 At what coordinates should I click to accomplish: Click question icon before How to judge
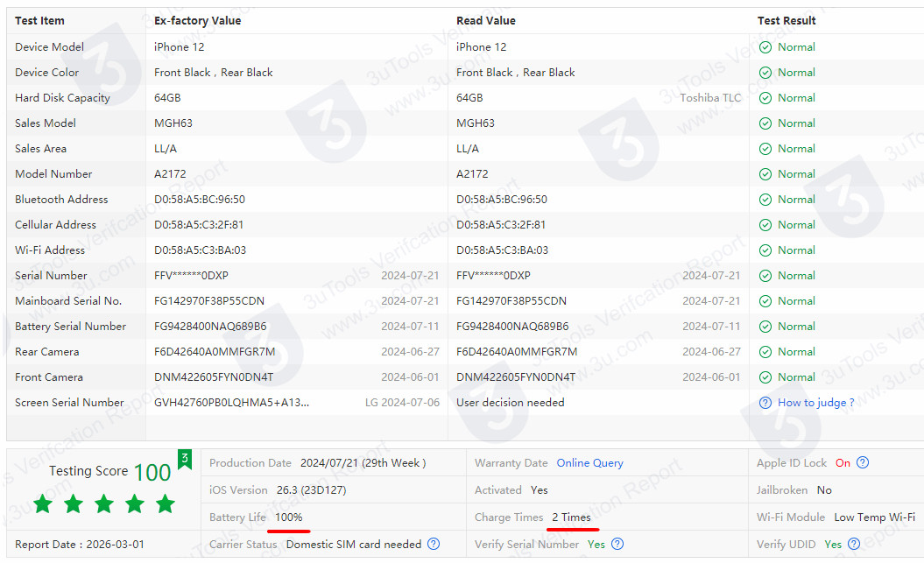765,403
